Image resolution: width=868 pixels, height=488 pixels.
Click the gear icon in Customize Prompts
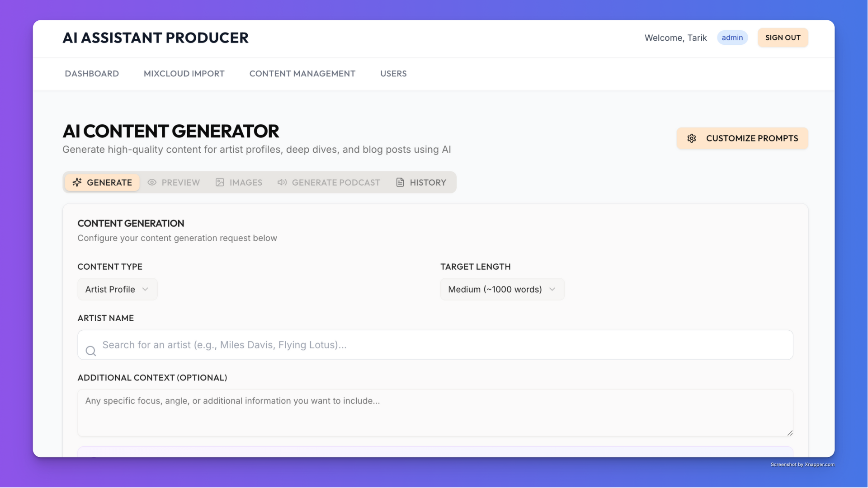coord(692,138)
